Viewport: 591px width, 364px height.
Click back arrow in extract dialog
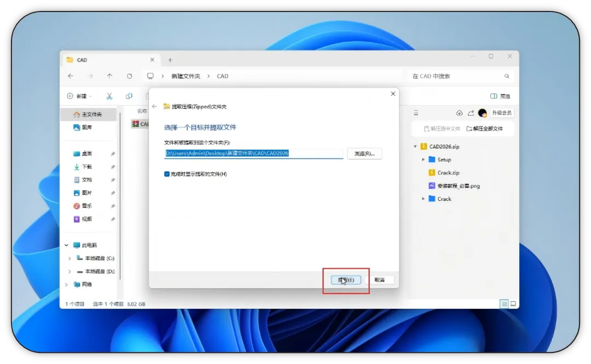(154, 106)
